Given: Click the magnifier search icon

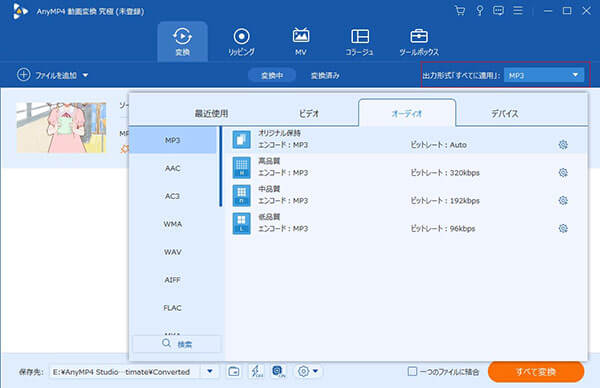Looking at the screenshot, I should pyautogui.click(x=166, y=343).
